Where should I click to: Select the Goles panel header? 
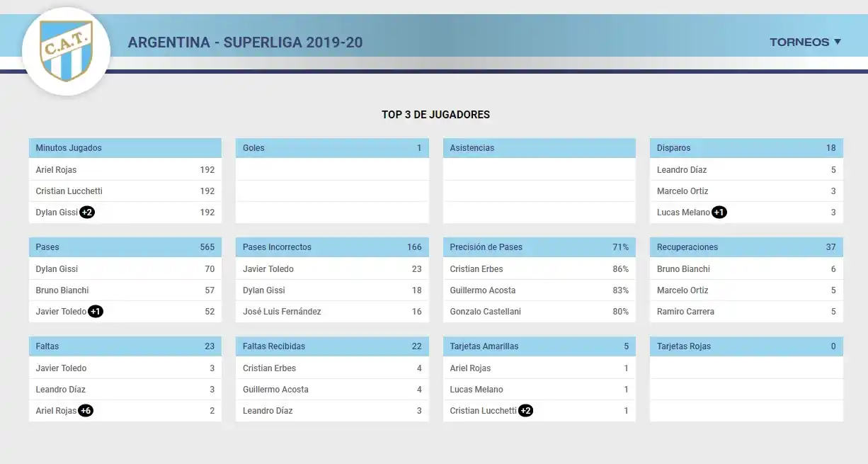point(331,148)
